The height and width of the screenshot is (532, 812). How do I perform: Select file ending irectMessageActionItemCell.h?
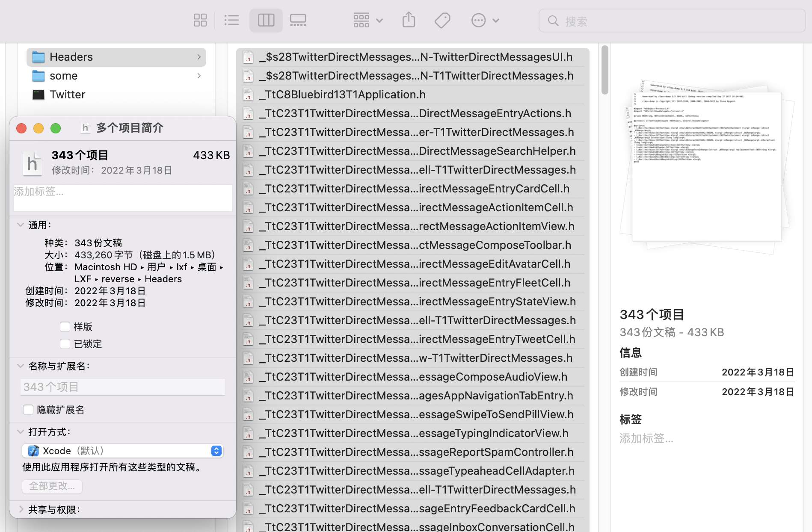(x=413, y=207)
